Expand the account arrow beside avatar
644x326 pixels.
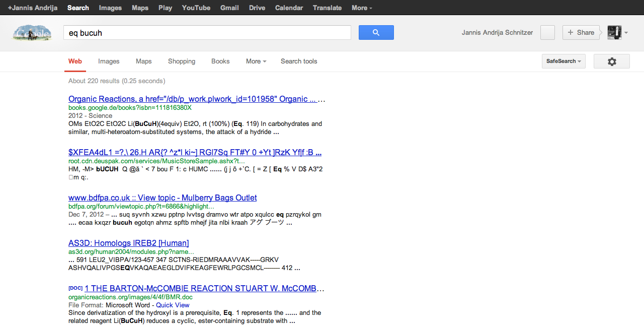[x=626, y=33]
